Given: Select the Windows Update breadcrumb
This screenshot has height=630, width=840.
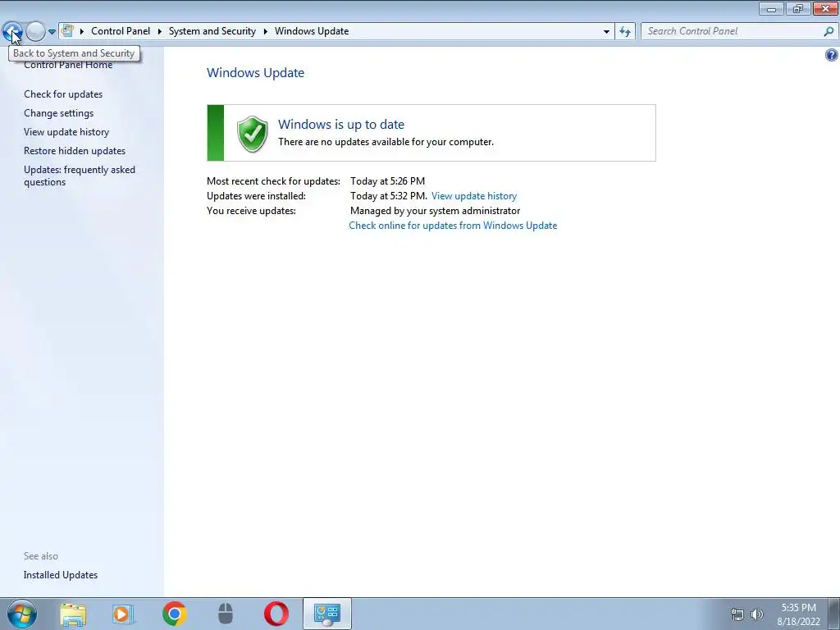Looking at the screenshot, I should pos(312,31).
